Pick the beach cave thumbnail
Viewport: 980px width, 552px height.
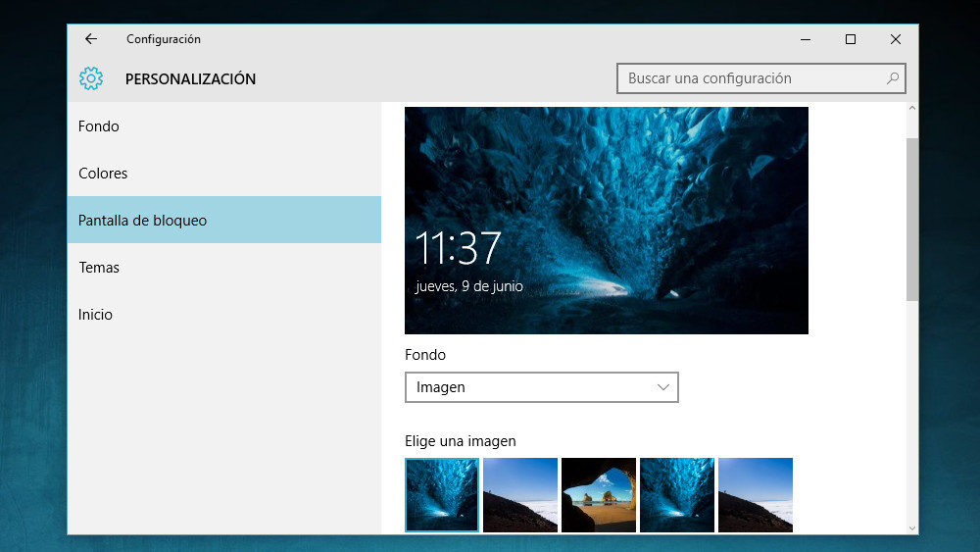coord(599,495)
